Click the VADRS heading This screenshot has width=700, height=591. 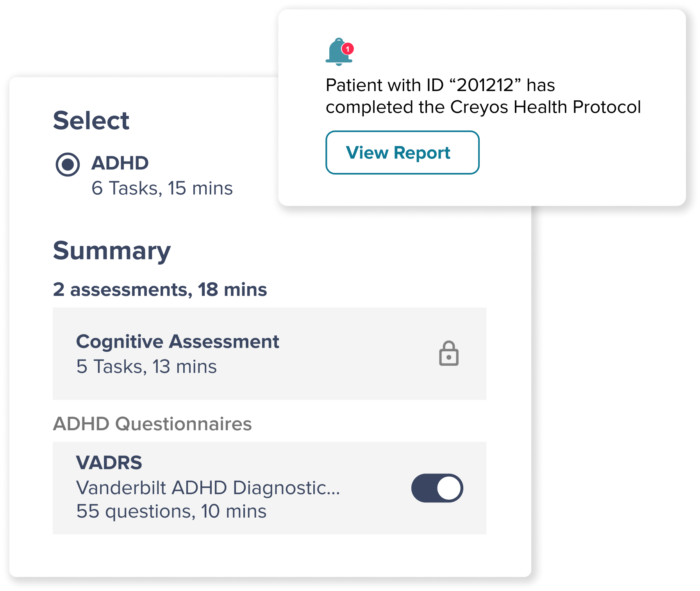109,463
